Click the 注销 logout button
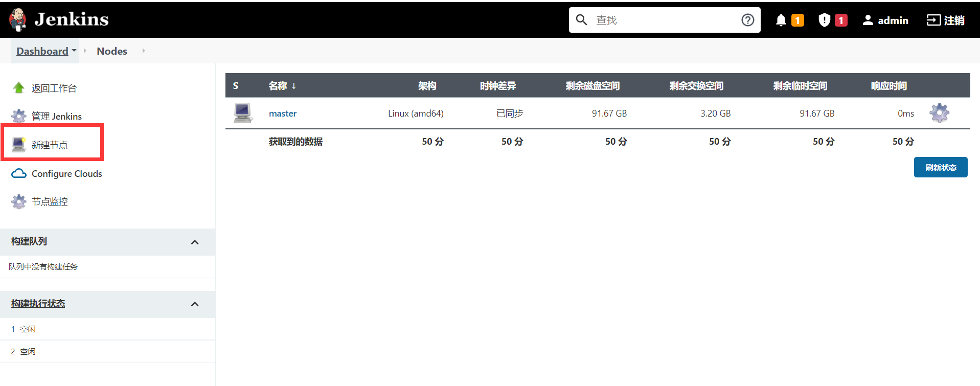The image size is (980, 386). point(946,20)
